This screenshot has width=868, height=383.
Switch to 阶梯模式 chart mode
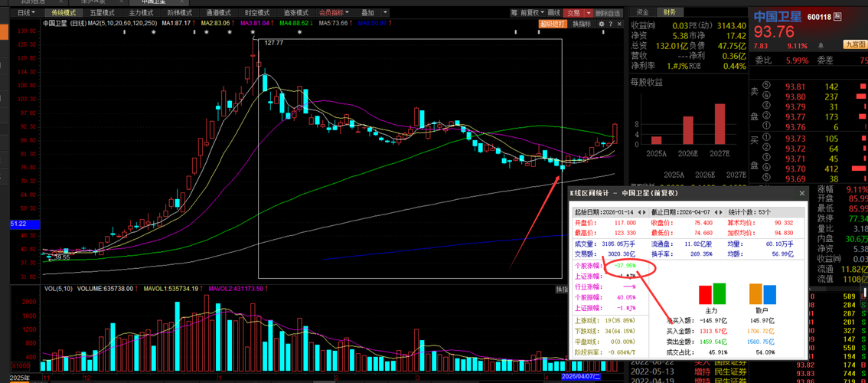click(180, 12)
